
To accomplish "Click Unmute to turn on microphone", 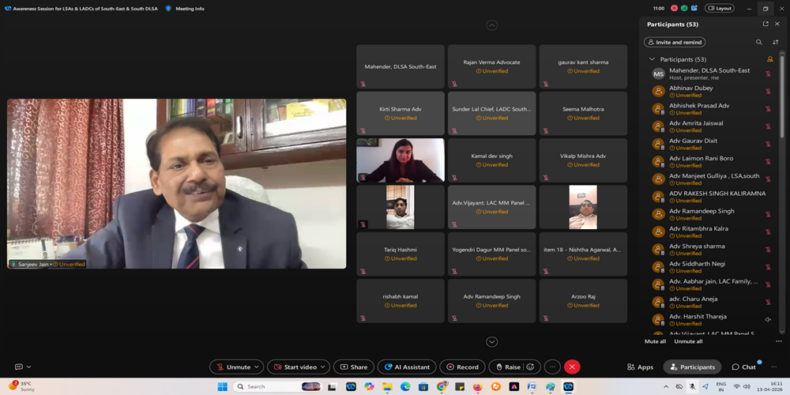I will (233, 367).
